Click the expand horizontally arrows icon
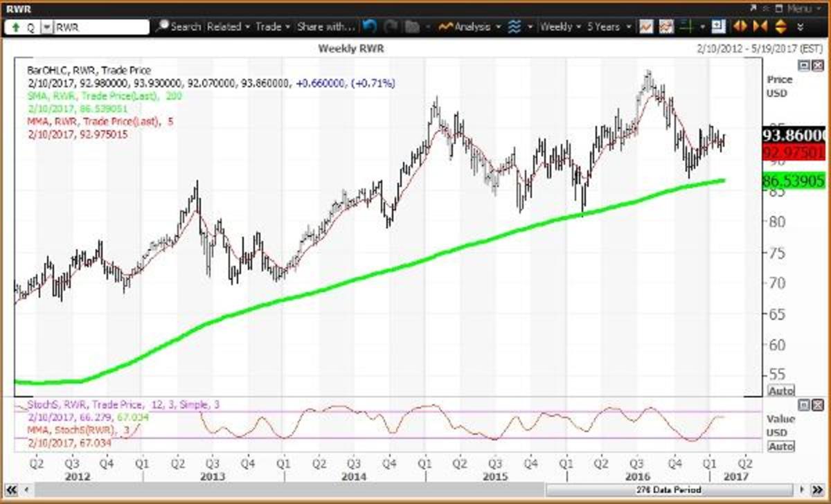The image size is (831, 504). (740, 26)
